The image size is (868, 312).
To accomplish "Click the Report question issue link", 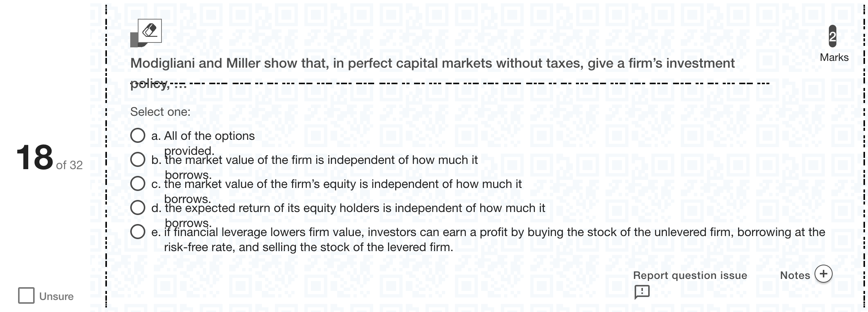I will (690, 275).
